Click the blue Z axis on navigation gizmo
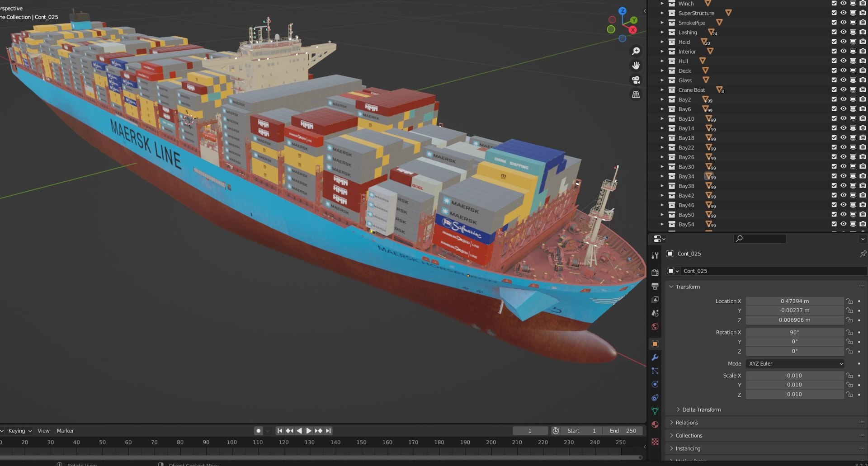Screen dimensions: 868x466 (623, 11)
